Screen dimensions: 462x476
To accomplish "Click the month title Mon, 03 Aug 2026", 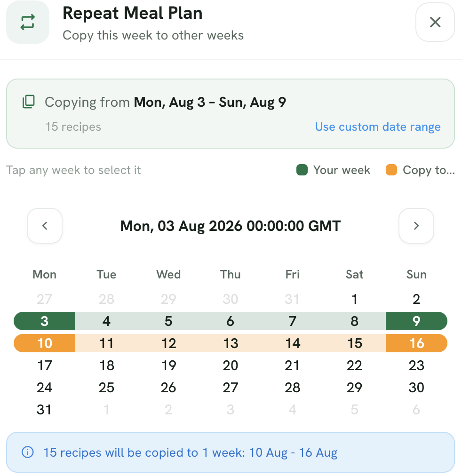I will [x=231, y=226].
